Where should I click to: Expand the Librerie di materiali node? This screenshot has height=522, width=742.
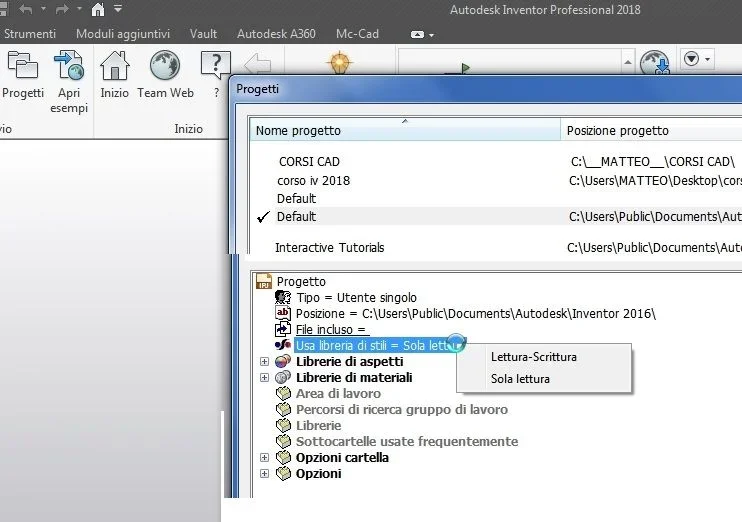click(265, 378)
